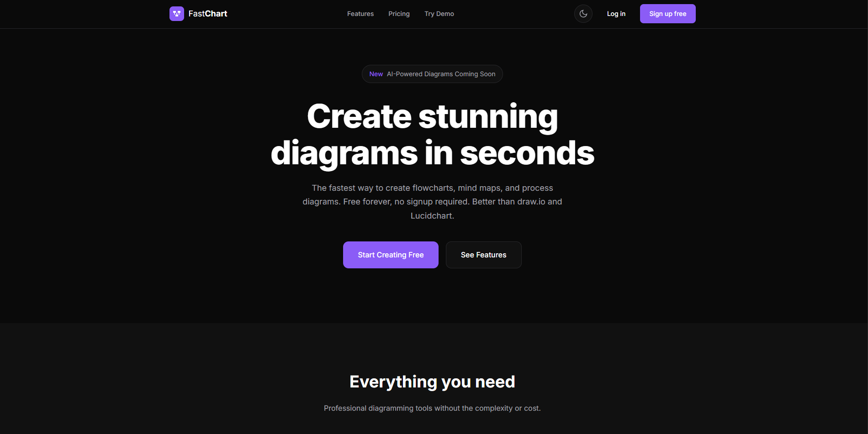The width and height of the screenshot is (868, 434).
Task: Click the AI-Powered Diagrams Coming Soon announcement pill
Action: tap(432, 73)
